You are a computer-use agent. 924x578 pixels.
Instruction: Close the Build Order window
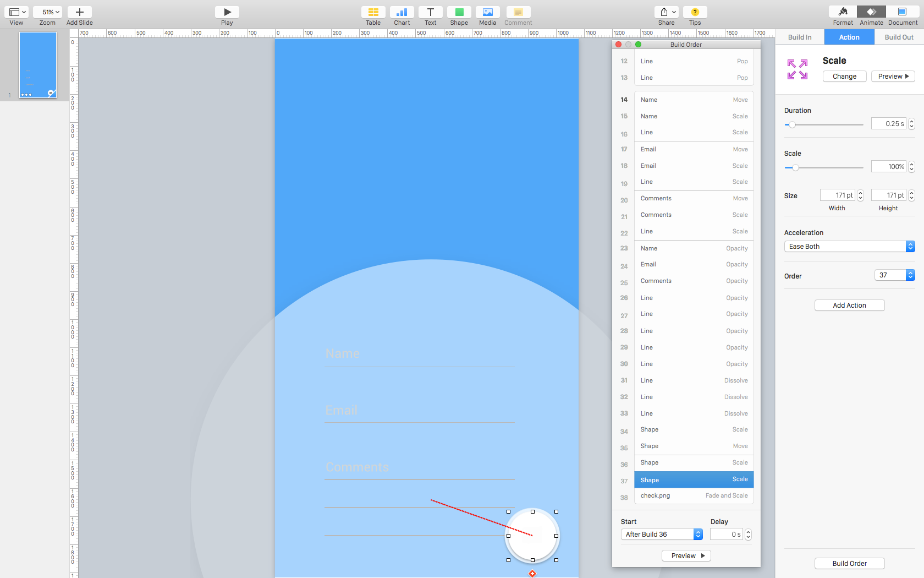tap(618, 45)
